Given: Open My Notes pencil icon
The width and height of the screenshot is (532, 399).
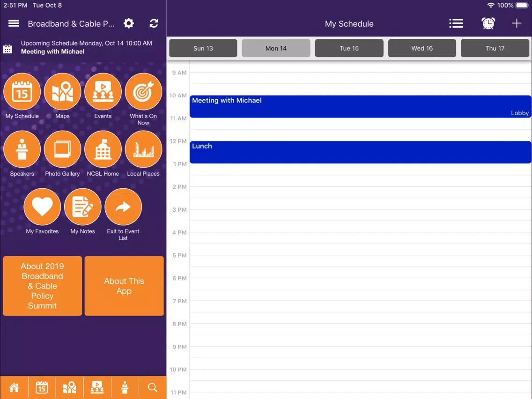Looking at the screenshot, I should (x=82, y=207).
